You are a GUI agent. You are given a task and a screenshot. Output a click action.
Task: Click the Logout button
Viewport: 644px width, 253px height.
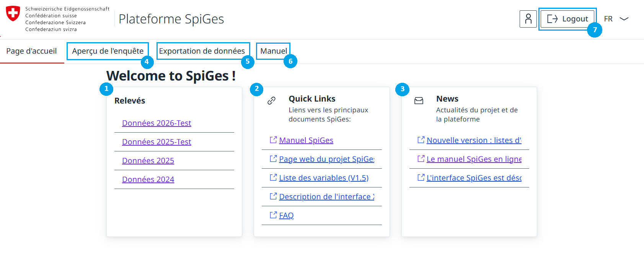click(x=567, y=19)
